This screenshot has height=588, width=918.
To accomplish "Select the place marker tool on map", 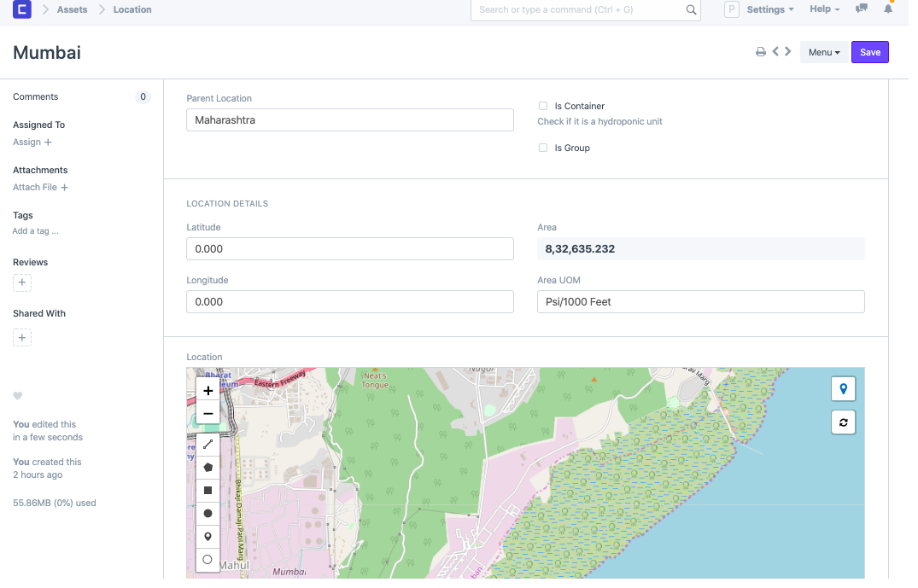I will point(208,537).
